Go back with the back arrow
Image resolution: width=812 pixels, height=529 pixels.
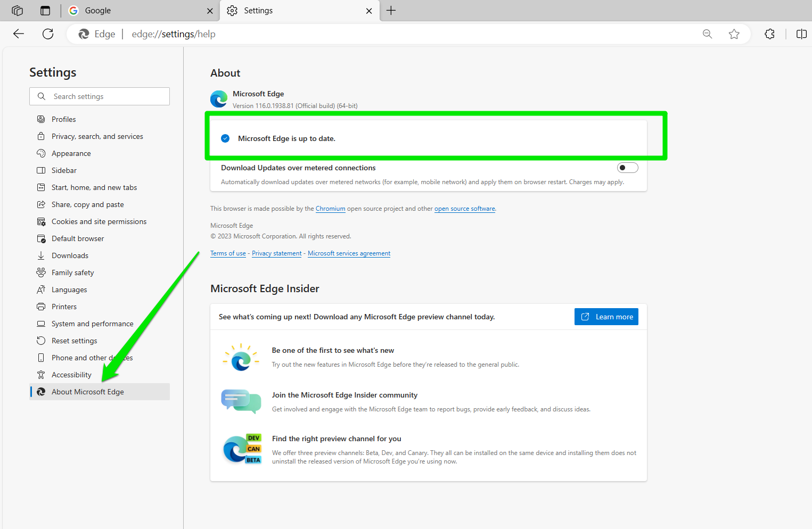[x=19, y=34]
